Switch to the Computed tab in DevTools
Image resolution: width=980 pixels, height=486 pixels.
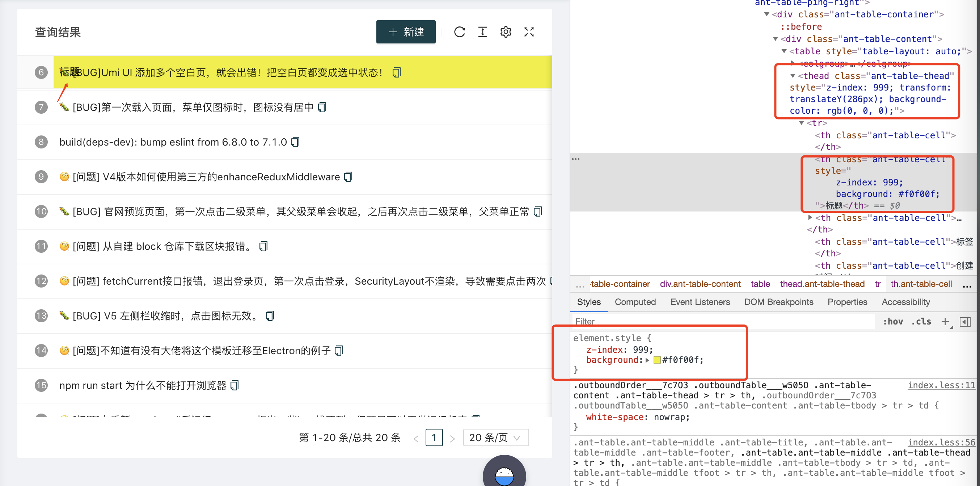[x=635, y=302]
